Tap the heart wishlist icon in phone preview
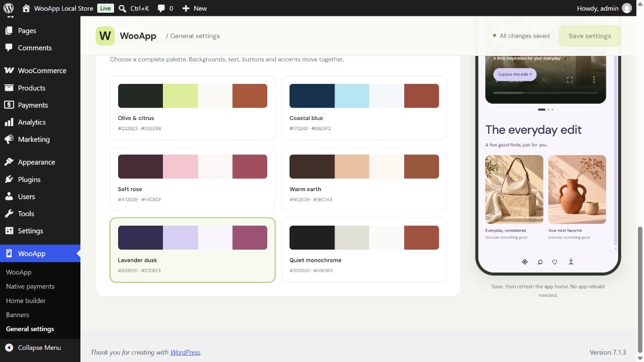This screenshot has width=644, height=362. click(x=555, y=262)
